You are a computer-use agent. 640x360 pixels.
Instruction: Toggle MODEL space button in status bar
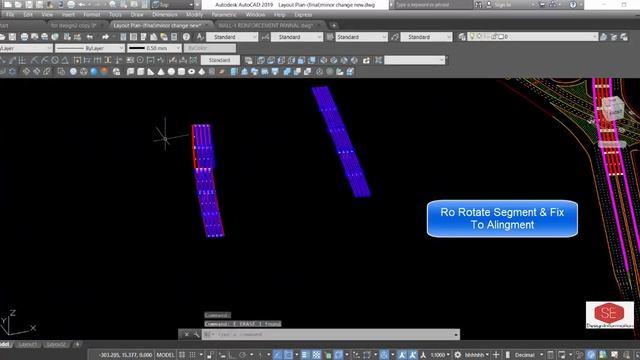165,355
